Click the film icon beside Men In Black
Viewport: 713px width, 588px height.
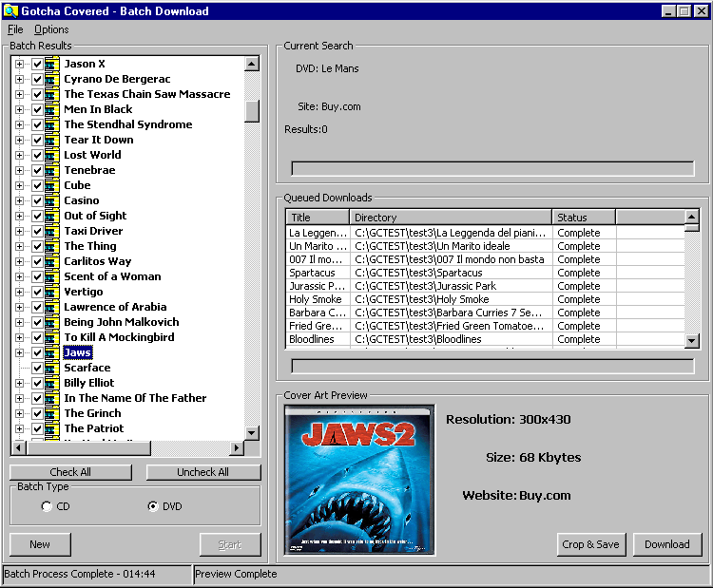point(52,109)
